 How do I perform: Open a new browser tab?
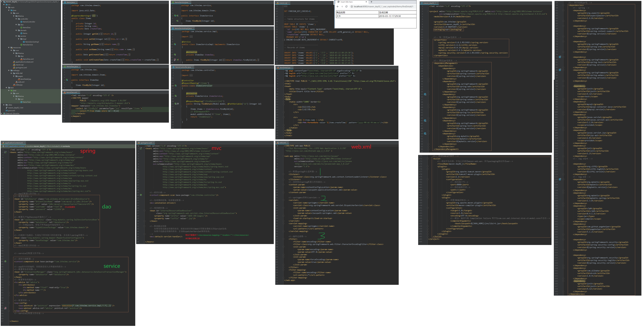pyautogui.click(x=371, y=2)
